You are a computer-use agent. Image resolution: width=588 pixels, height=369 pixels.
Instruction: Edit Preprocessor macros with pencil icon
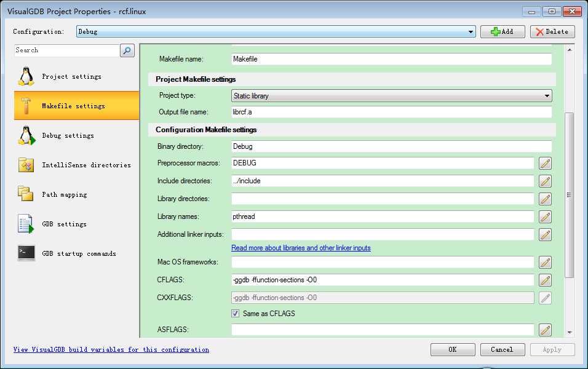pyautogui.click(x=545, y=163)
